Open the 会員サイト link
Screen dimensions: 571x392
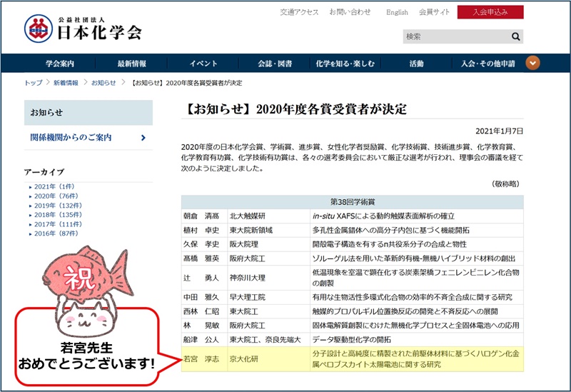point(434,12)
